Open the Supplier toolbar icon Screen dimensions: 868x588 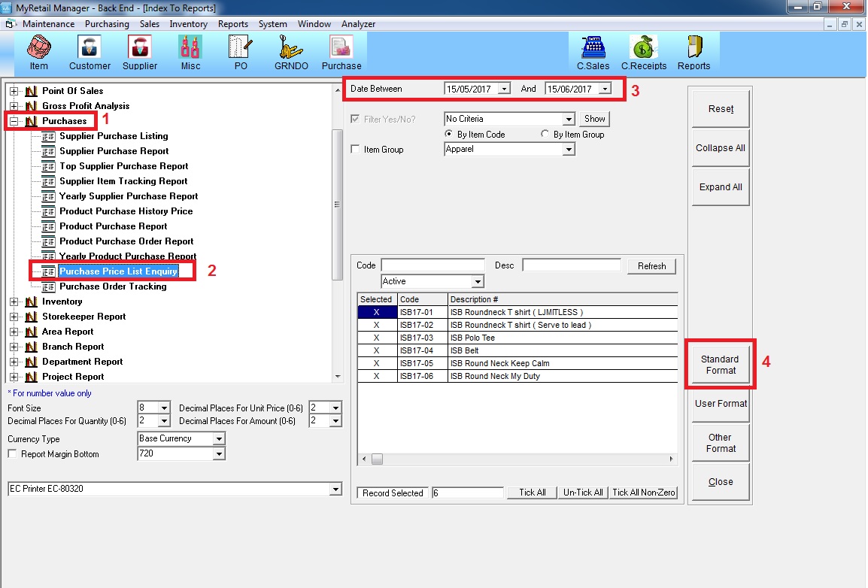[x=140, y=51]
